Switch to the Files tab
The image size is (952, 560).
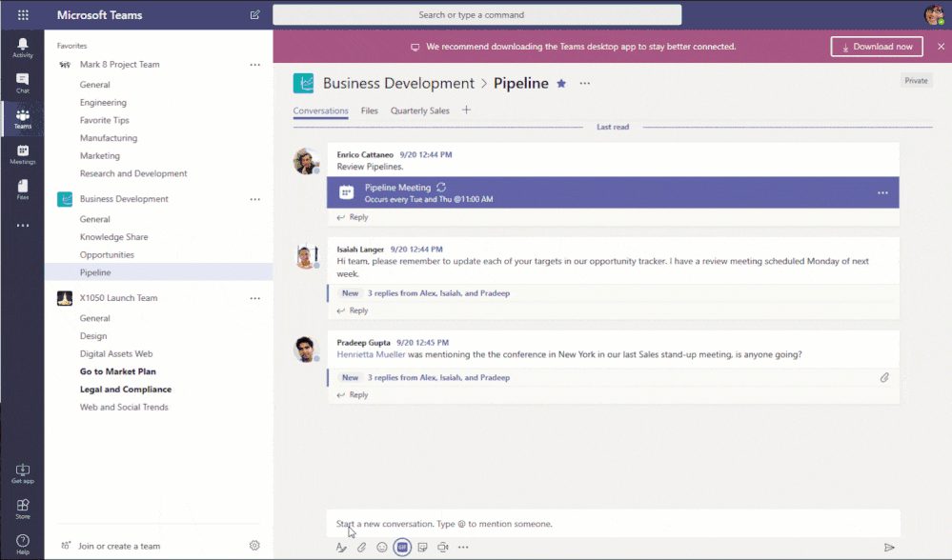pos(369,110)
